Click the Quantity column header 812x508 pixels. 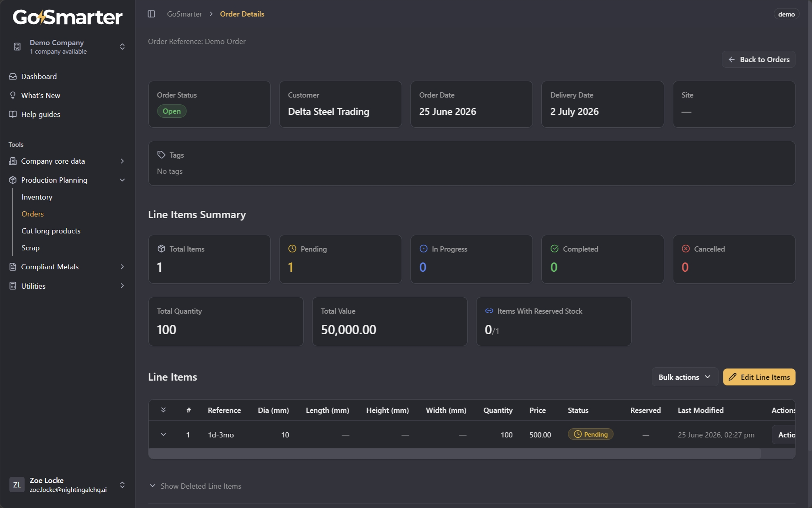498,410
